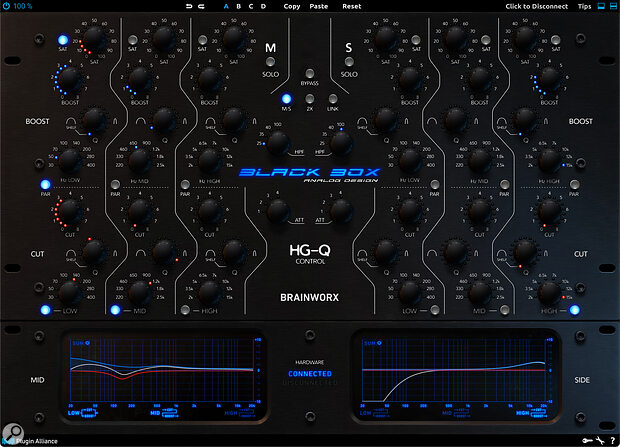Toggle the Side channel SOLO button
Screen dimensions: 620x447
tap(349, 62)
